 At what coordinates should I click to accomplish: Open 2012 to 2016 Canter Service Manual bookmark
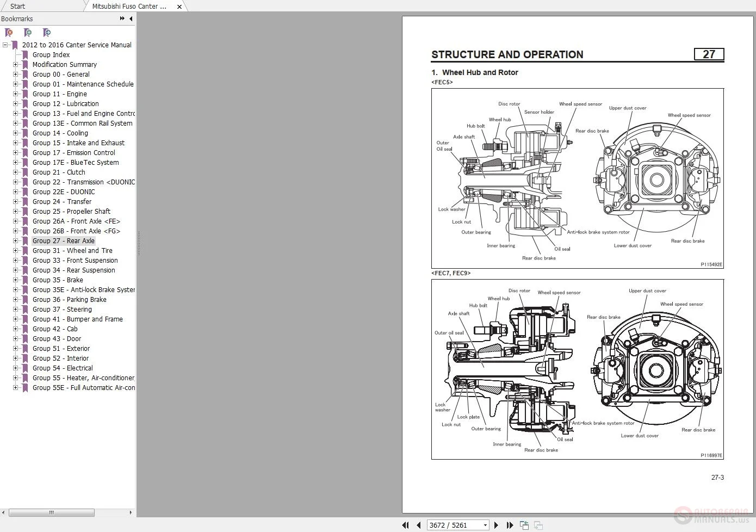coord(77,45)
